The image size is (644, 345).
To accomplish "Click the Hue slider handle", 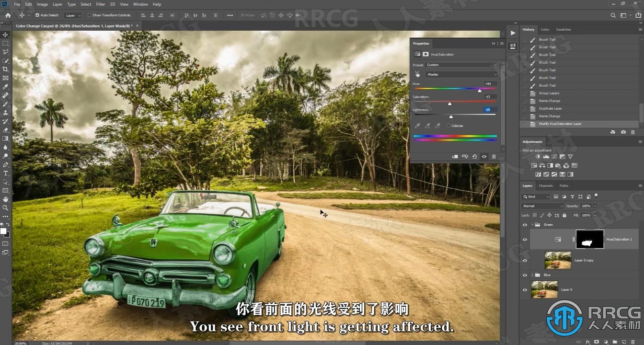I will click(479, 90).
